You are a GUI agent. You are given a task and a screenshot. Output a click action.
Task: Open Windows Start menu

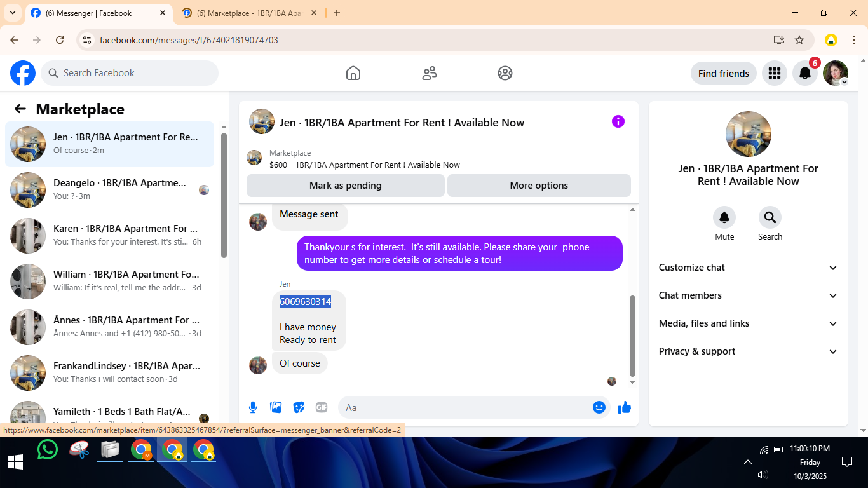[x=15, y=462]
